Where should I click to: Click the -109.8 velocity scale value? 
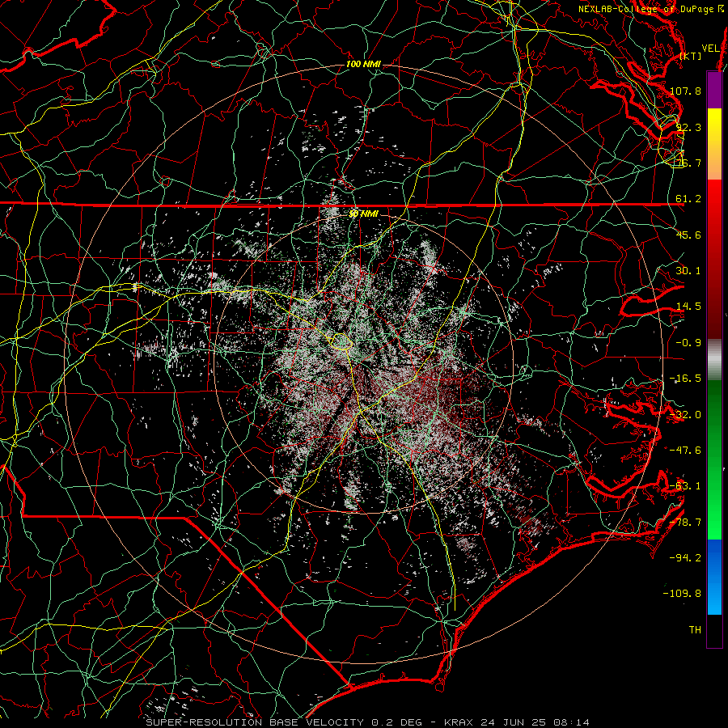(682, 594)
